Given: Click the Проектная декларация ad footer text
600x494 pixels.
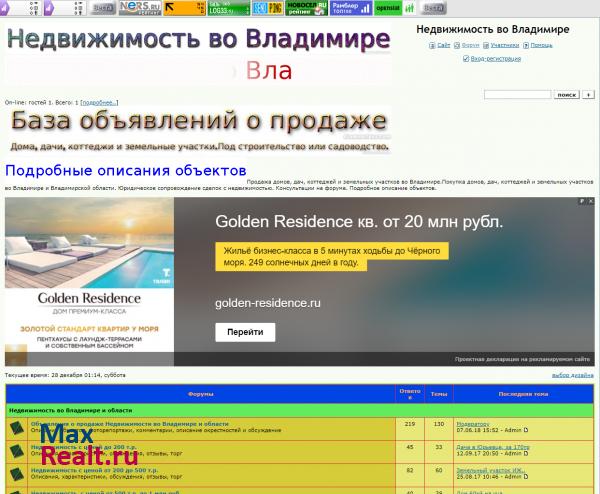Looking at the screenshot, I should pyautogui.click(x=522, y=359).
